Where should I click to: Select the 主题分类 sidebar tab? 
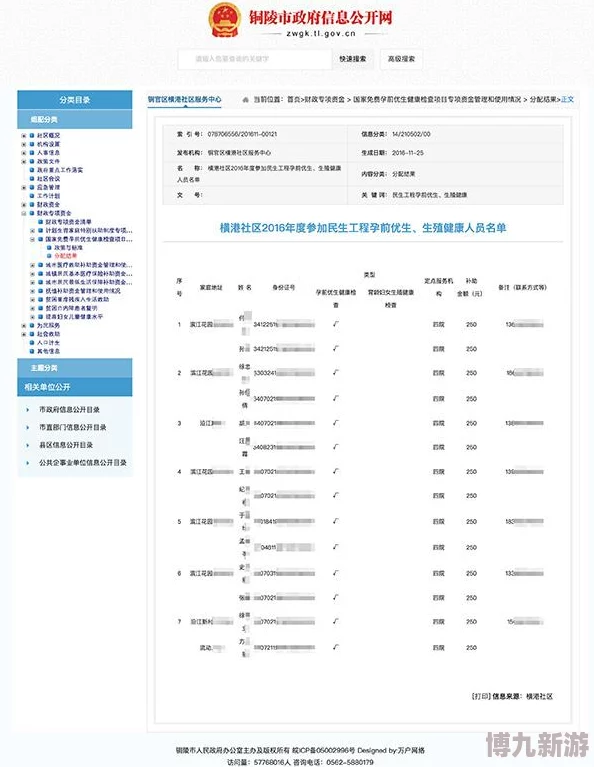[x=75, y=368]
